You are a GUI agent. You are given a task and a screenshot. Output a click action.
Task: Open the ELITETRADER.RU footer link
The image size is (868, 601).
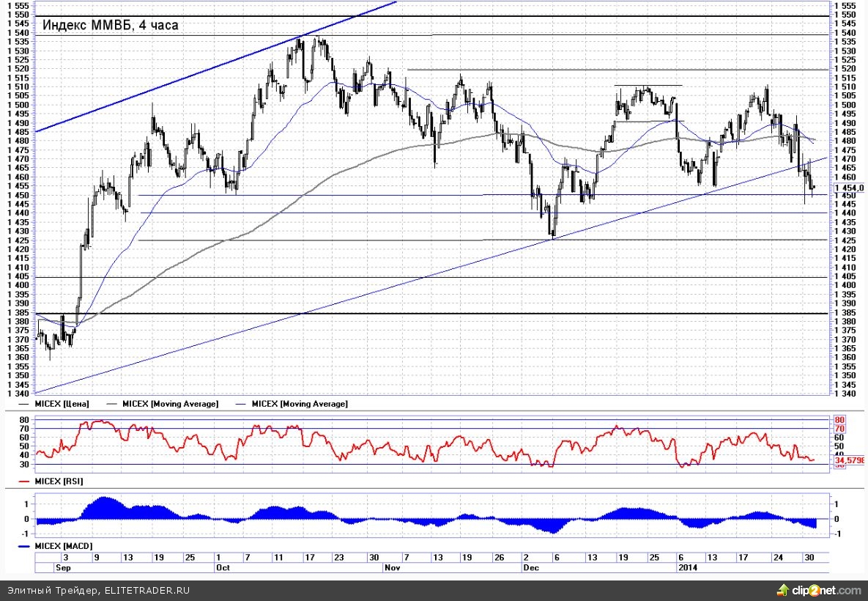click(146, 591)
